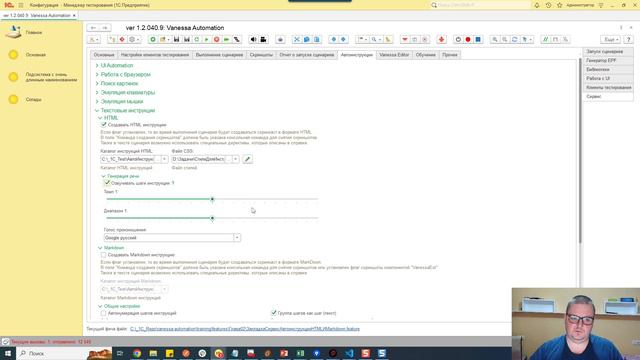The image size is (640, 360).
Task: Switch to 'Настройки клиентов тестирования' tab
Action: click(155, 55)
